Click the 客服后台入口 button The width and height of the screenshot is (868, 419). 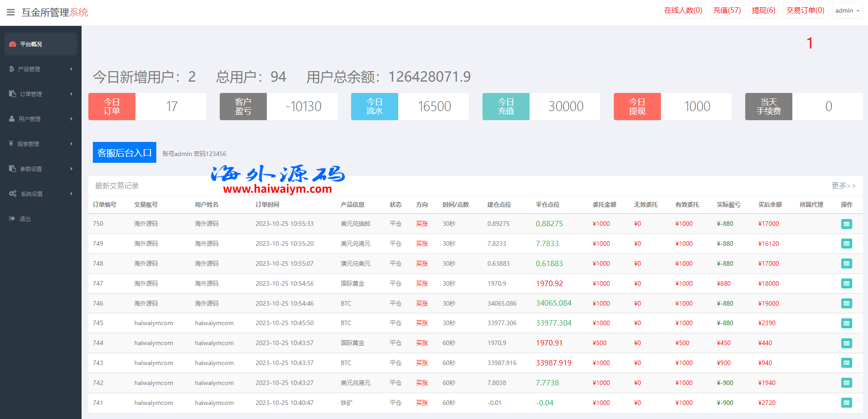coord(124,152)
